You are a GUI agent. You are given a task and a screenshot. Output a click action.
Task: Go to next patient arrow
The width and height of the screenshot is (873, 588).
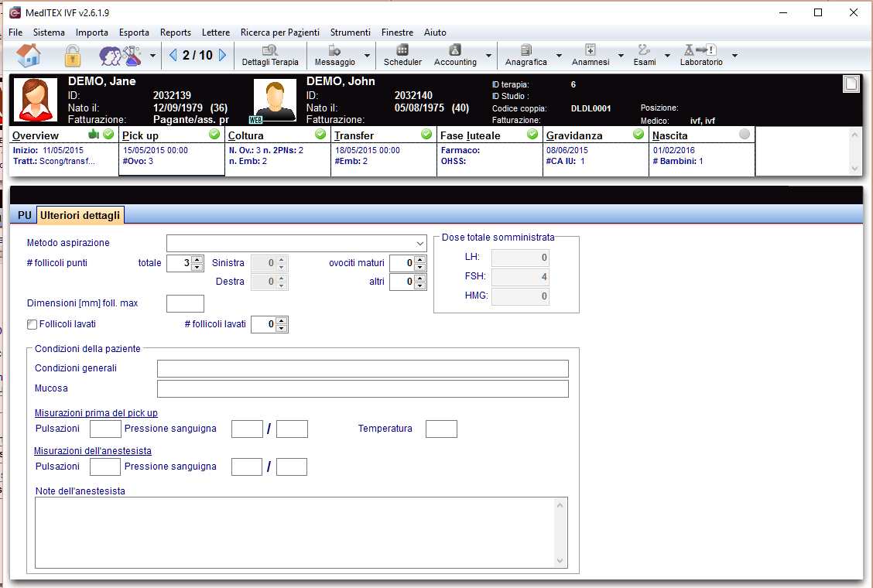point(223,55)
